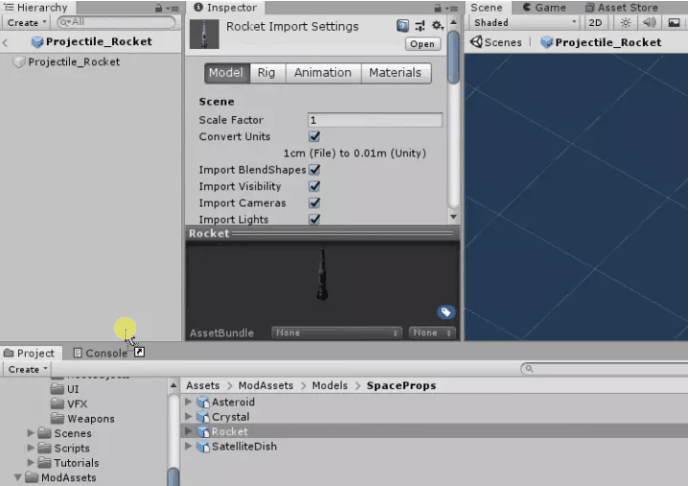This screenshot has width=691, height=486.
Task: Toggle scene lighting sun icon
Action: click(626, 22)
